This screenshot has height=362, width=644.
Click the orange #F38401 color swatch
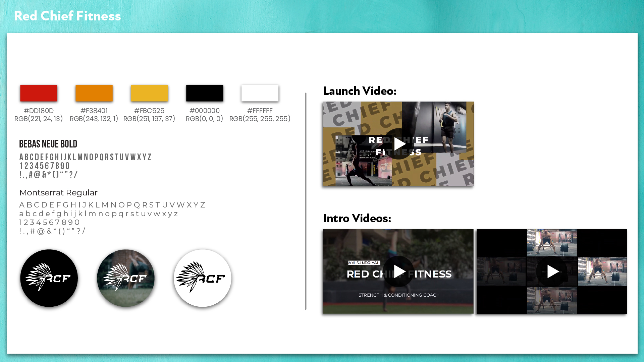point(94,93)
